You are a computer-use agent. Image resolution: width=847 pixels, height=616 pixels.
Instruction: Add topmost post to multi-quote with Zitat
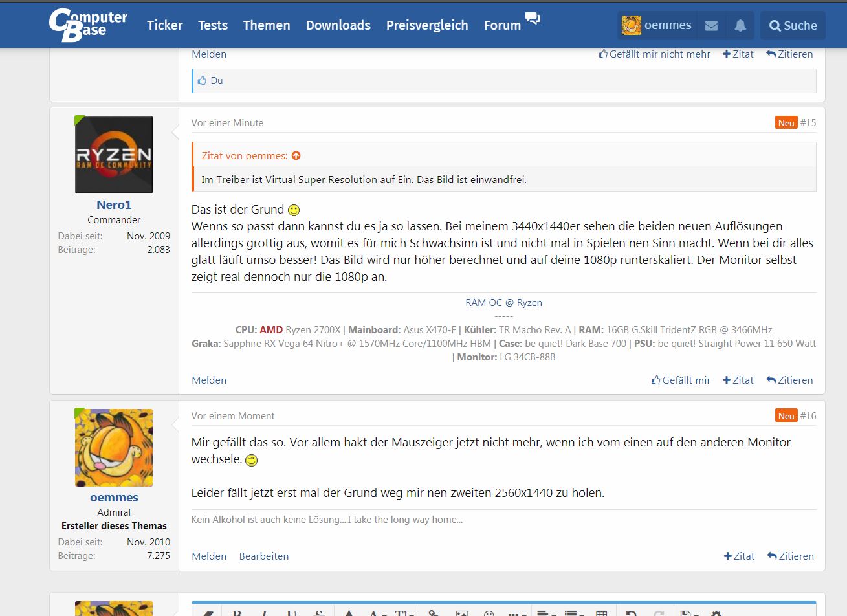[738, 54]
